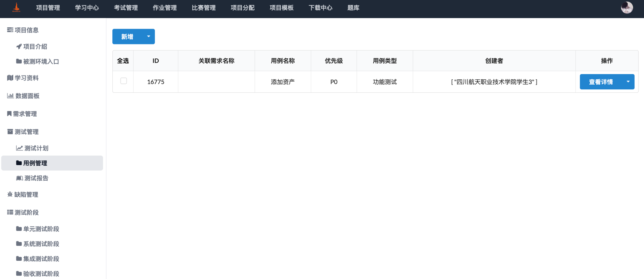Expand the 查看详情 dropdown arrow
Screen dimensions: 644x279
(x=628, y=82)
